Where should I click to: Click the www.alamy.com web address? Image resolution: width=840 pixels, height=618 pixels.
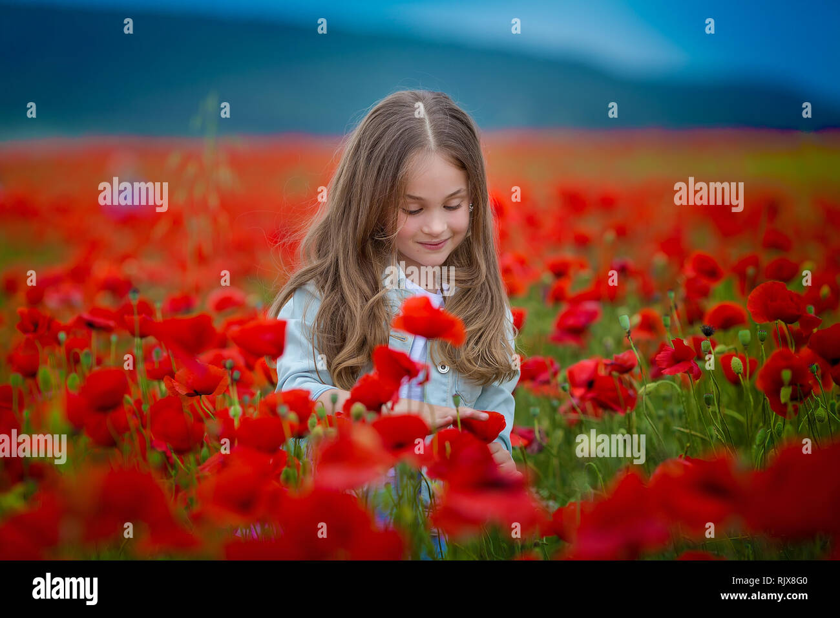761,598
